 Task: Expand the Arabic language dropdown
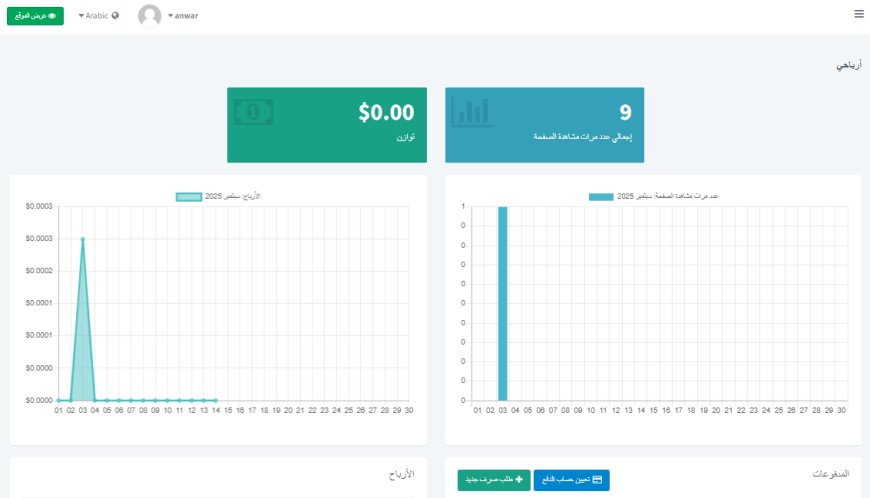(x=94, y=16)
